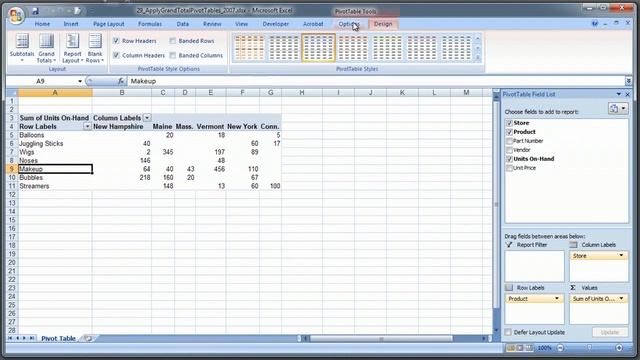
Task: Click the insert worksheet tab icon
Action: 87,338
